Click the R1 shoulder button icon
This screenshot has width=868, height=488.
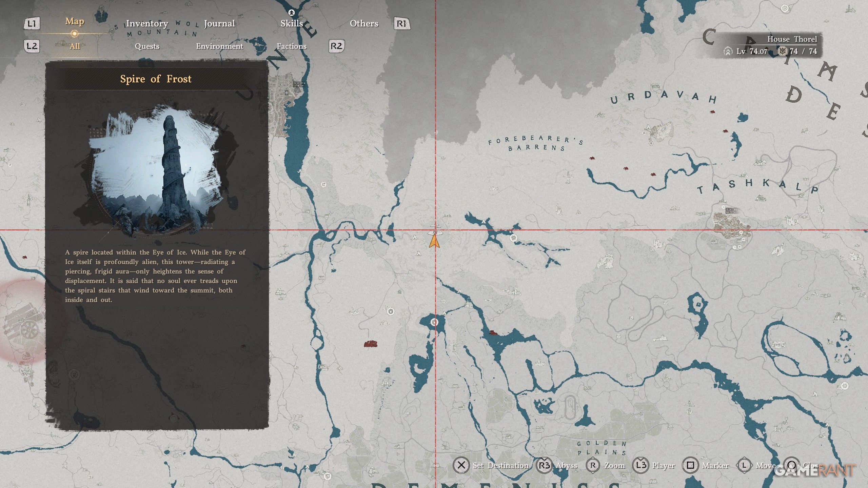401,24
